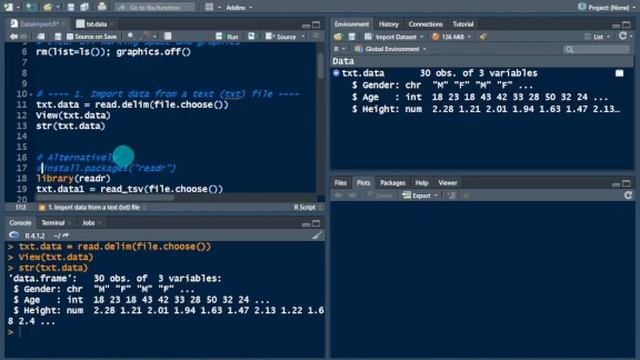The image size is (640, 360).
Task: Click the Compile Report notebook icon
Action: (x=168, y=36)
